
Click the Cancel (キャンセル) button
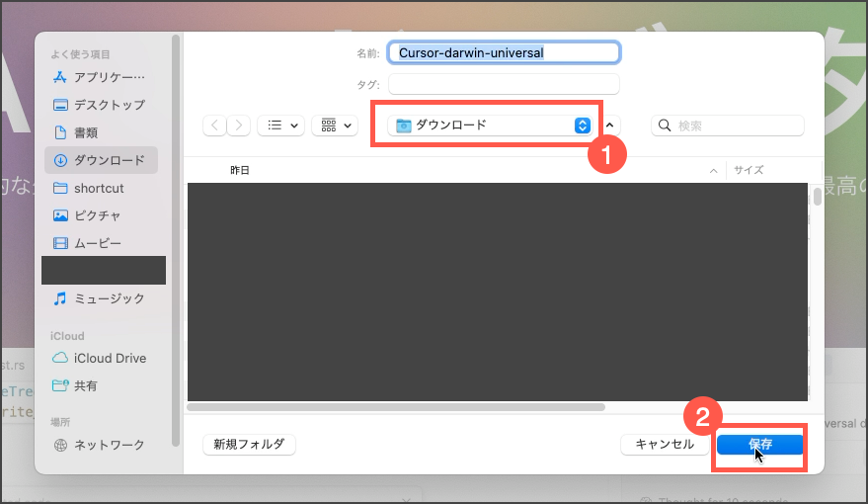point(665,444)
